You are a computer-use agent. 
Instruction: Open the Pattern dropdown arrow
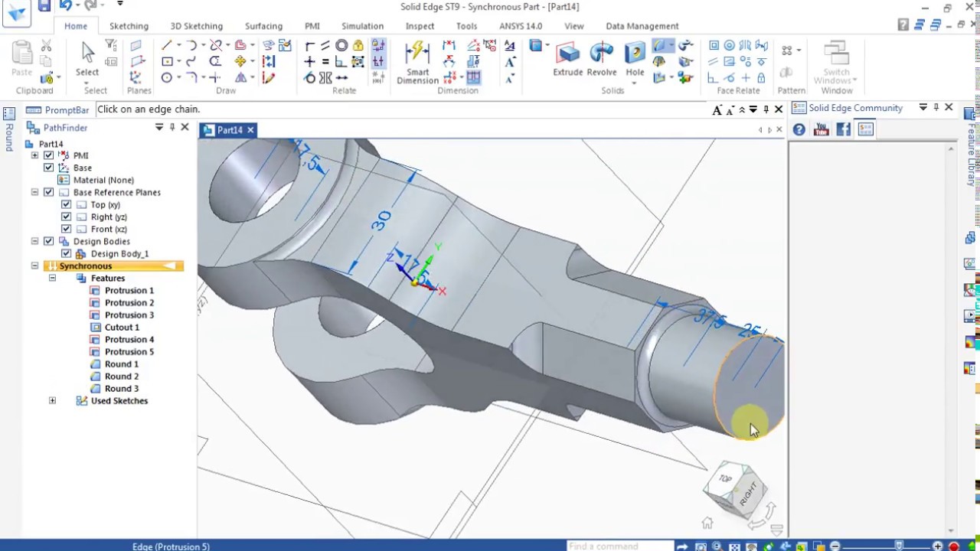coord(799,51)
